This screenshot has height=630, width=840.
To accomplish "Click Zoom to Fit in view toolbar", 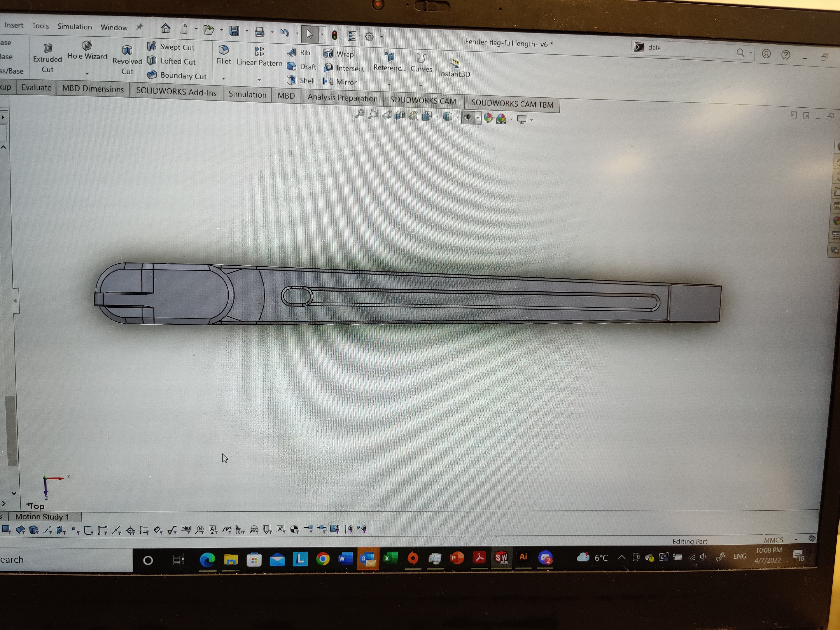I will pos(359,114).
